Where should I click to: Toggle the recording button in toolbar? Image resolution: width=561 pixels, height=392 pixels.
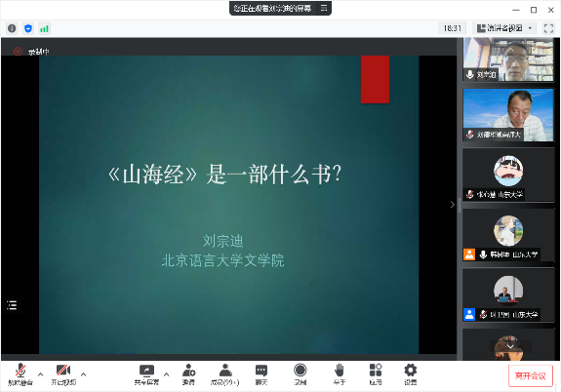click(x=301, y=374)
